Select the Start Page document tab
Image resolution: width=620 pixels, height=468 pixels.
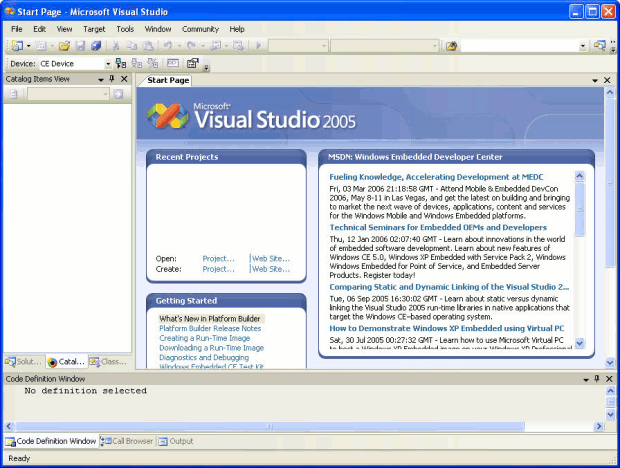[x=168, y=80]
